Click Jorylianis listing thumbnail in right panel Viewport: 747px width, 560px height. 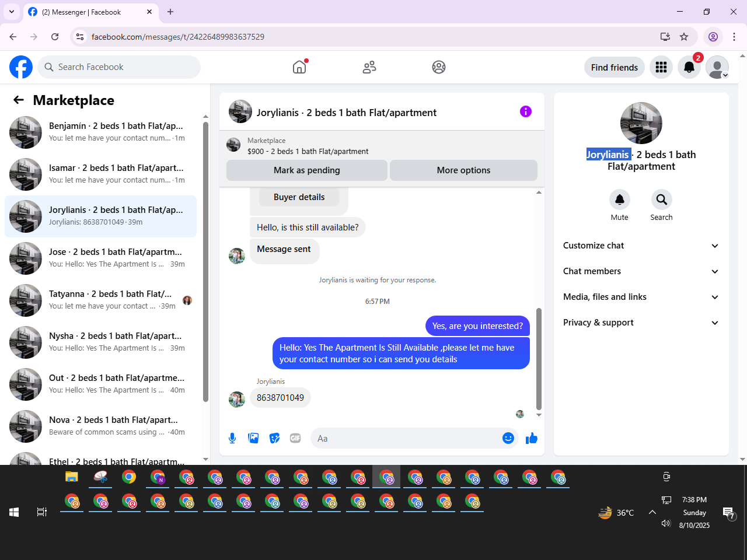[641, 123]
